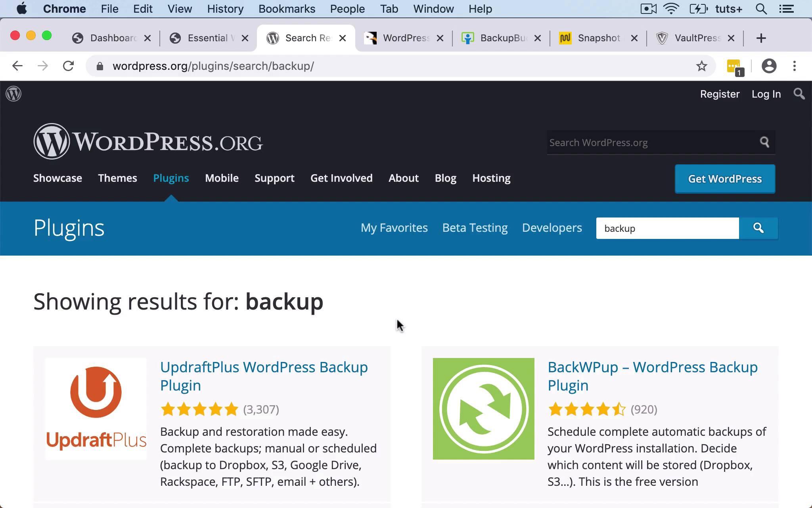This screenshot has width=812, height=508.
Task: Click the Log In link in top navigation
Action: (766, 94)
